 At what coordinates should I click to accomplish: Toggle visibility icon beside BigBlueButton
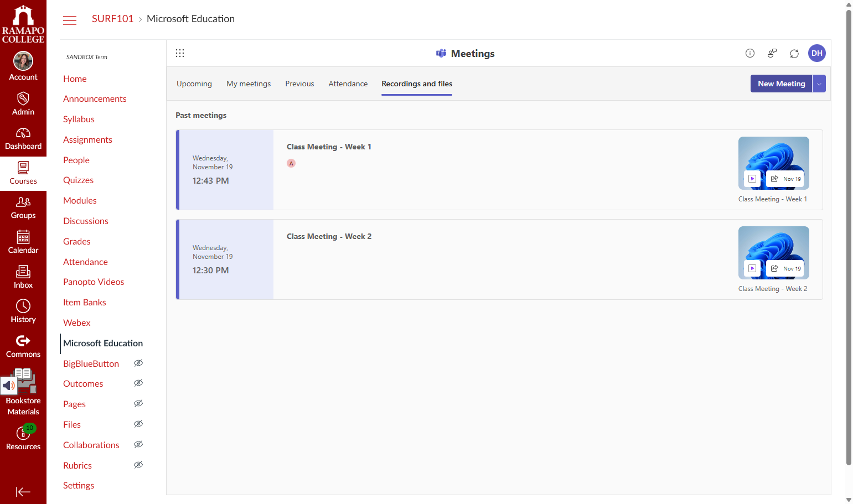tap(138, 363)
